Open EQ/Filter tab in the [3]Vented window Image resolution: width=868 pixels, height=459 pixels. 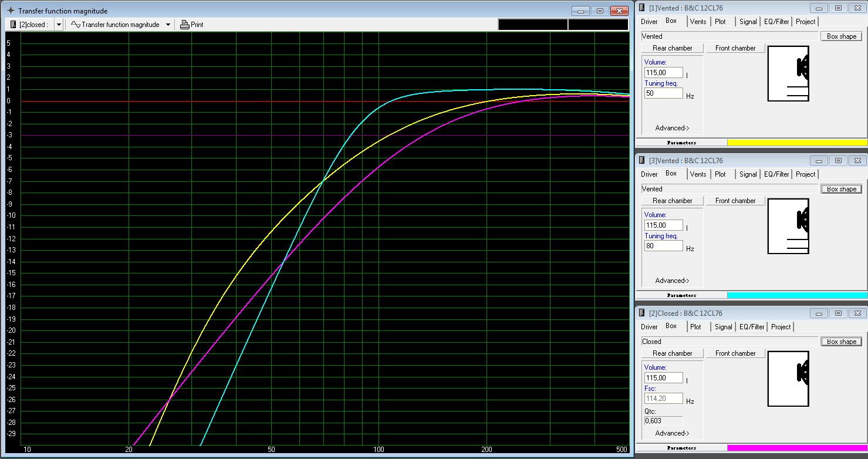pyautogui.click(x=776, y=174)
